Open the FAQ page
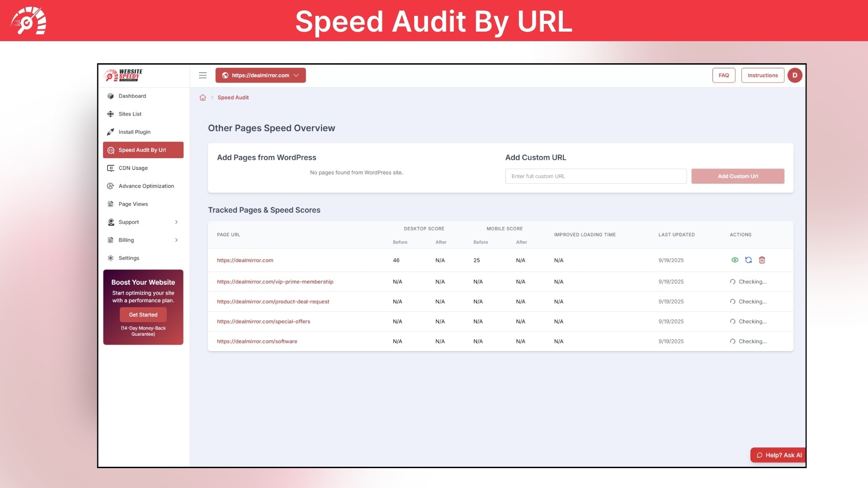The image size is (868, 488). pos(724,75)
